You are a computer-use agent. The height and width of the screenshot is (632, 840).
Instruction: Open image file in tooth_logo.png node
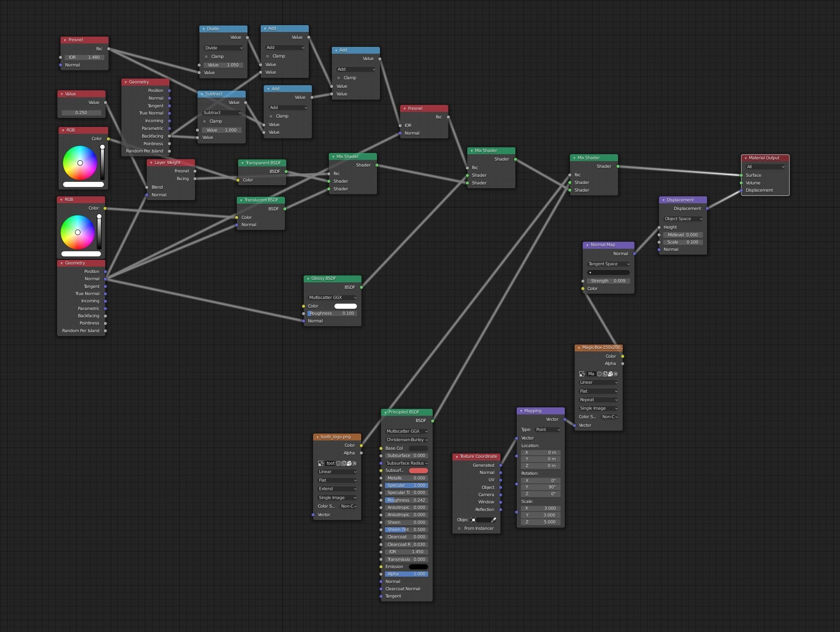[349, 463]
